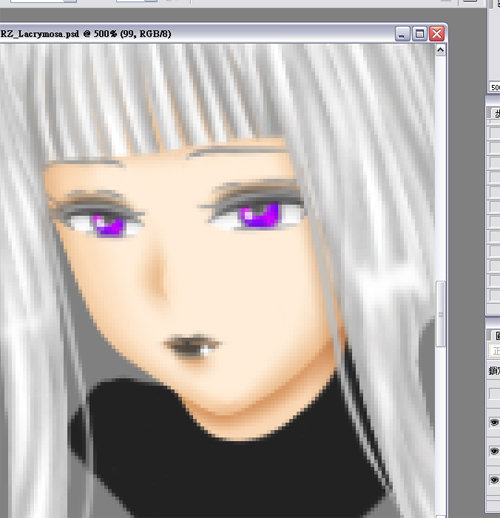The width and height of the screenshot is (500, 518).
Task: Hide the middle layer using its eye icon
Action: click(495, 451)
